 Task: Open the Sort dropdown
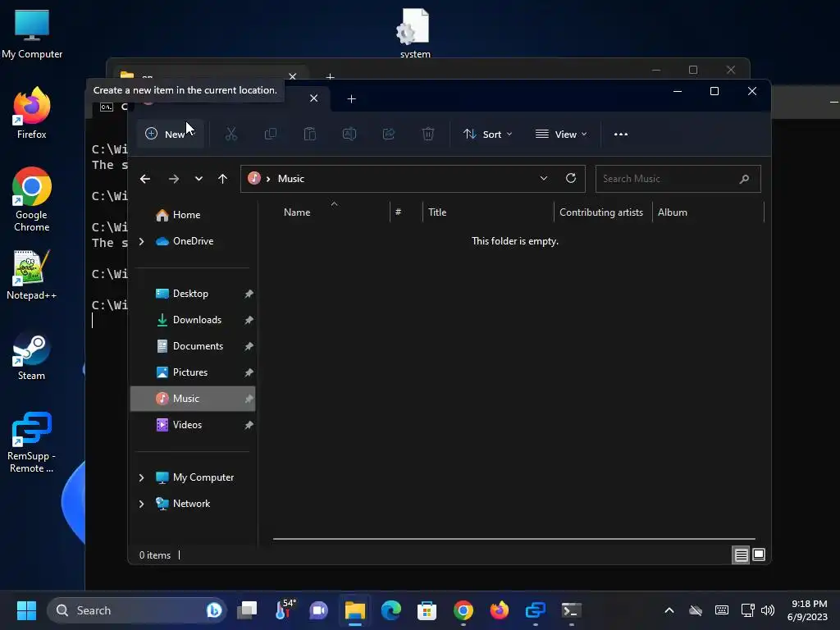pos(487,134)
